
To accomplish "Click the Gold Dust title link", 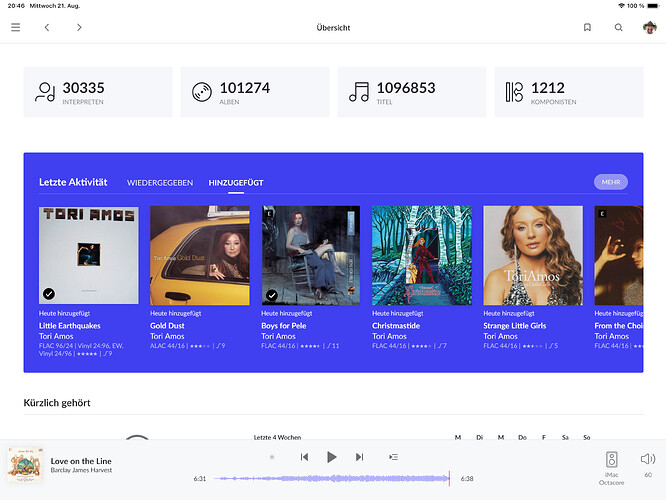I will 167,326.
